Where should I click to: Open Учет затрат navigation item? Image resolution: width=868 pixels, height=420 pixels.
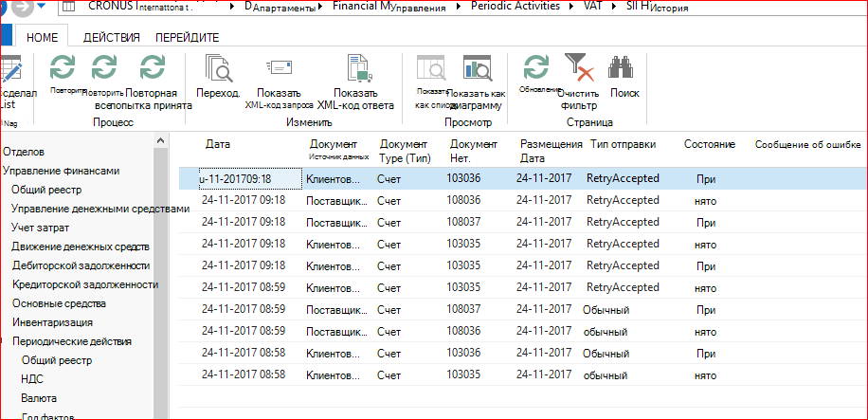pyautogui.click(x=40, y=228)
